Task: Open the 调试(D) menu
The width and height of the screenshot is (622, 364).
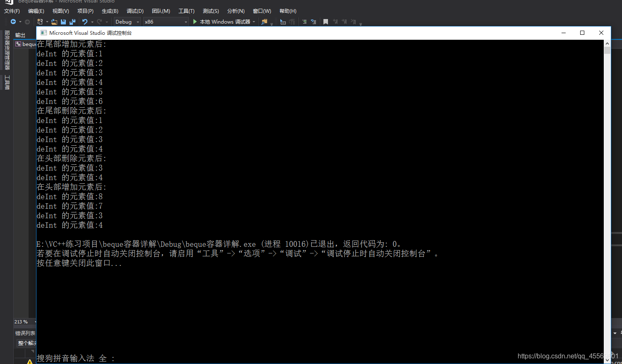Action: point(135,11)
